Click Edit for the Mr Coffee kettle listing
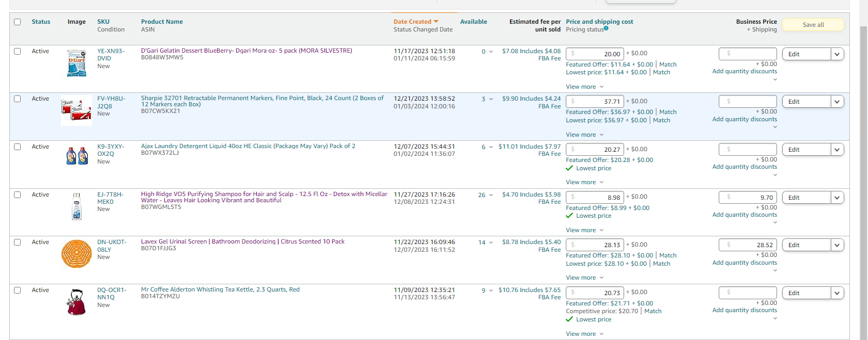Viewport: 868px width, 340px height. 807,293
